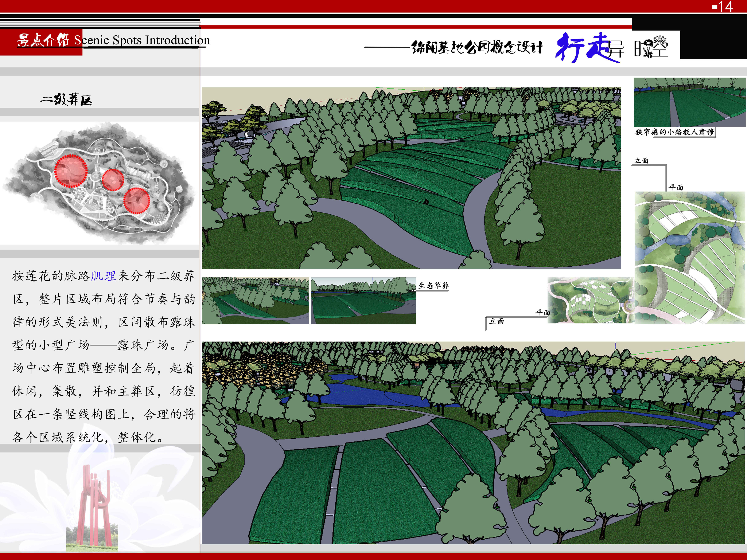
Task: Open the narrow path render thumbnail
Action: coord(689,102)
